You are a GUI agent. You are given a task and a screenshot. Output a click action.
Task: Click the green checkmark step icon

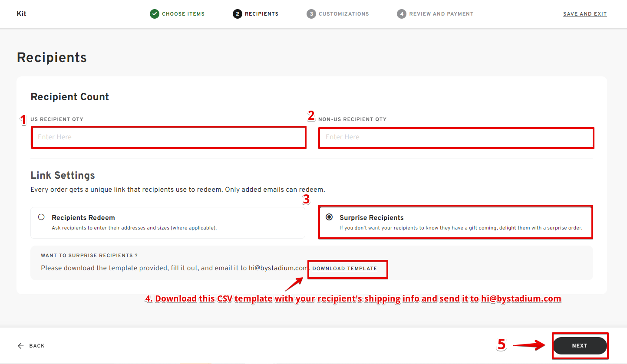pos(155,14)
